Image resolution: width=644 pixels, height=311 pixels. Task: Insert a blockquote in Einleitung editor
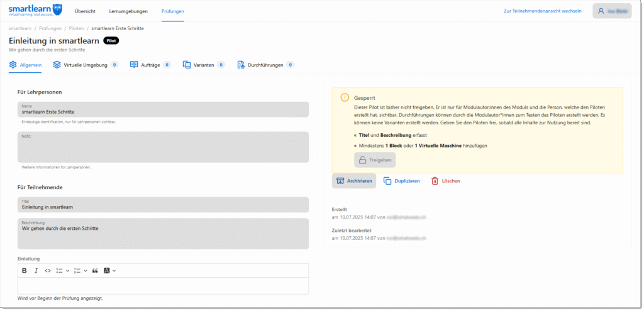point(95,270)
